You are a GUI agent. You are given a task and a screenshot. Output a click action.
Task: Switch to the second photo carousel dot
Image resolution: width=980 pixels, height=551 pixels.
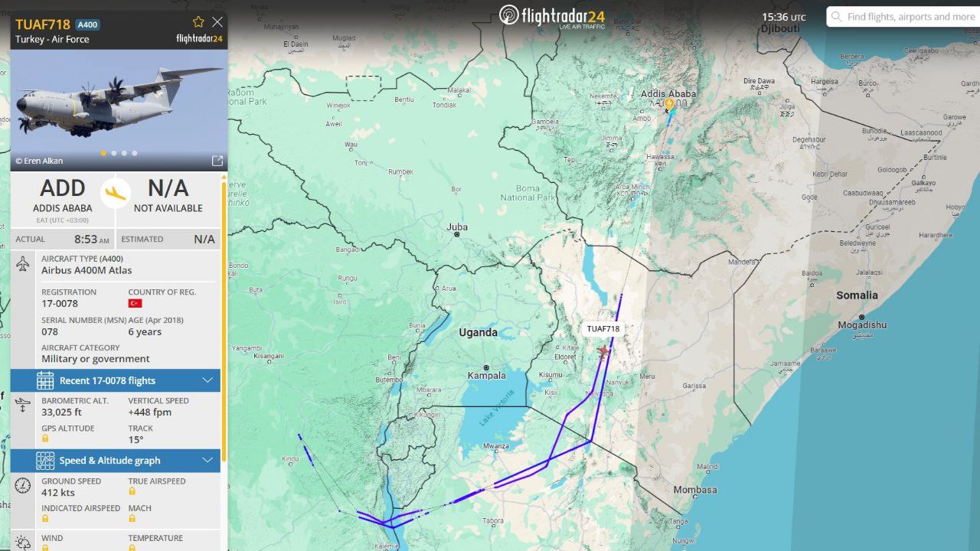[114, 153]
